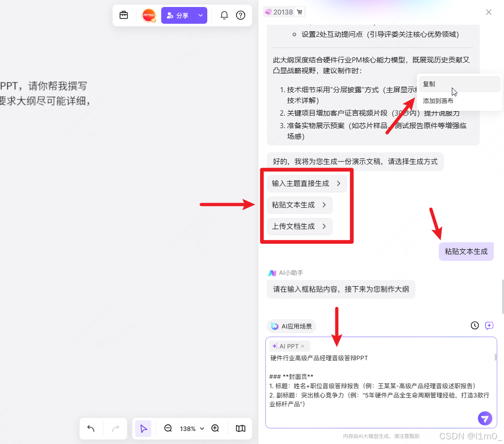504x444 pixels.
Task: Open the 138% zoom level dropdown
Action: [x=192, y=429]
